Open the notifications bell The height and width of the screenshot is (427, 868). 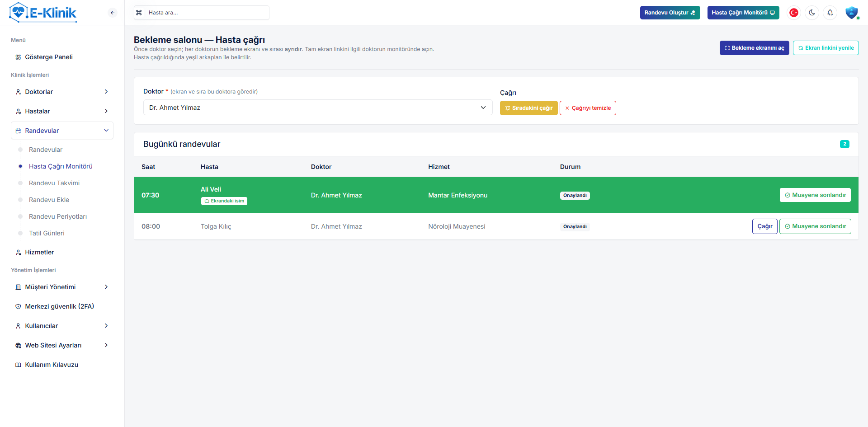point(830,13)
